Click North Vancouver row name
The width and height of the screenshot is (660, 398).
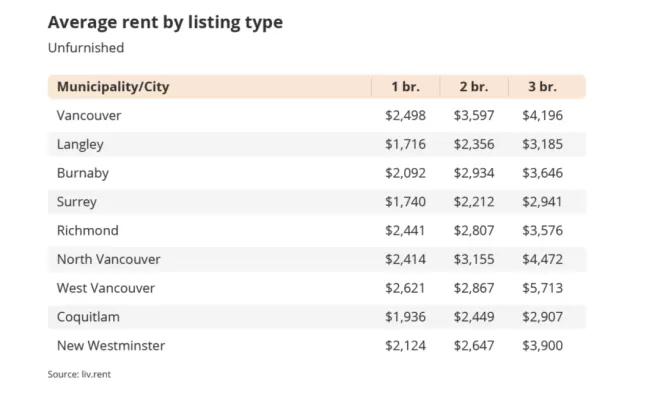109,259
